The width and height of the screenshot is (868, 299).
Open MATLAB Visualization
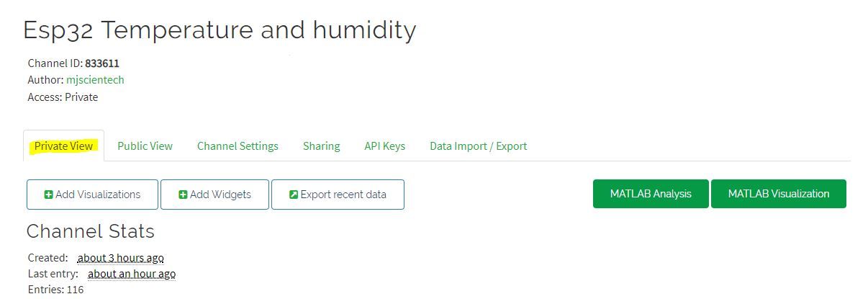click(x=779, y=194)
